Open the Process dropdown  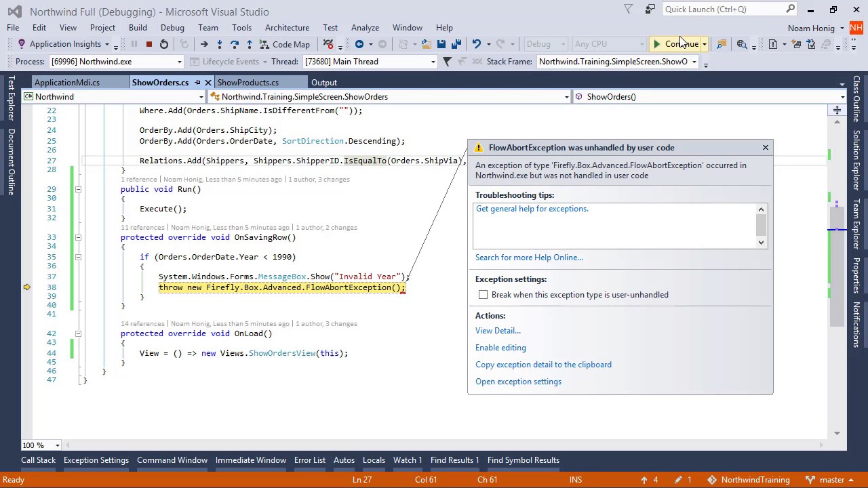tap(179, 62)
